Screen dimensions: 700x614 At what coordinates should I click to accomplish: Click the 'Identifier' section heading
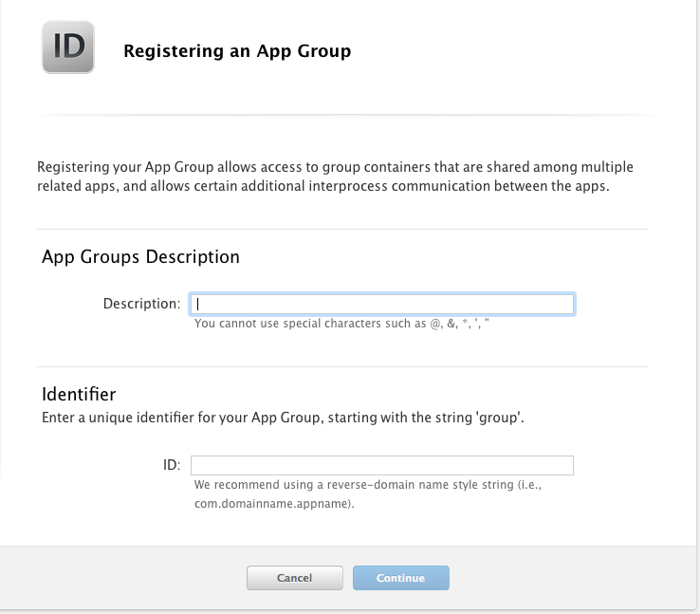(79, 394)
